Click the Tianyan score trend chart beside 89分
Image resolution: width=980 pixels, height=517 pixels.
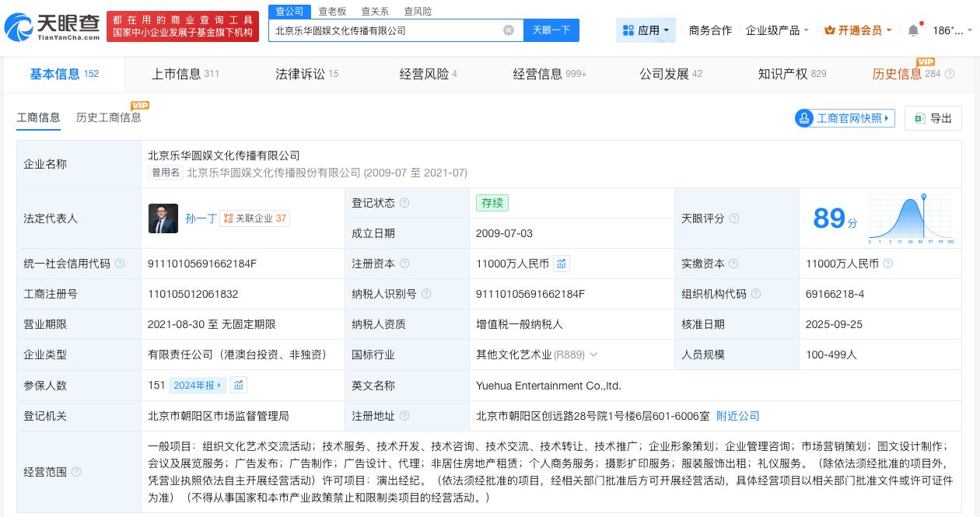pos(910,218)
